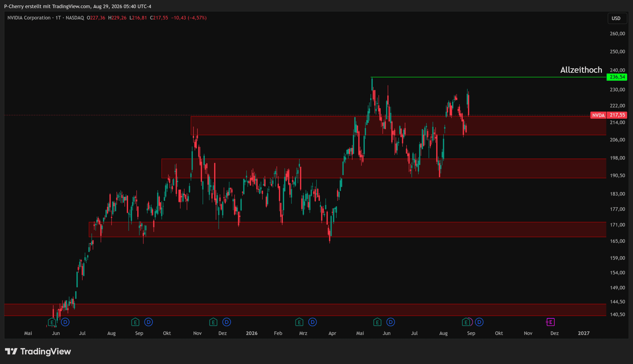
Task: Click the NVIDIA Corporation symbol title
Action: point(29,18)
